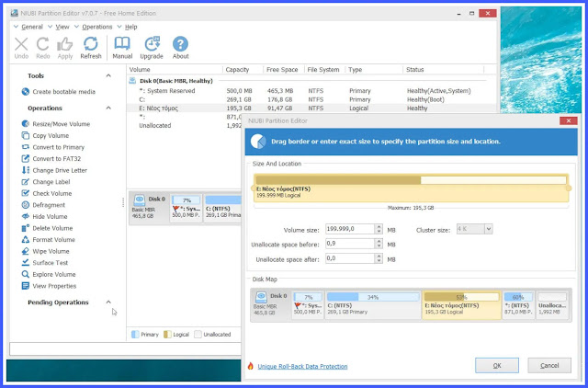Run Surface Test operation
Viewport: 588px width, 388px height.
click(45, 263)
